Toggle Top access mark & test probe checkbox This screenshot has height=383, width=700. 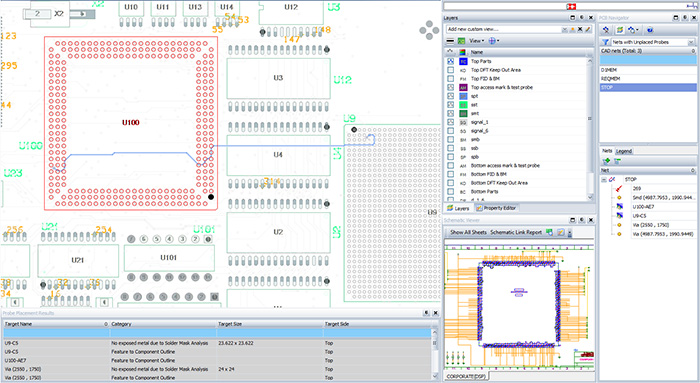pyautogui.click(x=450, y=87)
